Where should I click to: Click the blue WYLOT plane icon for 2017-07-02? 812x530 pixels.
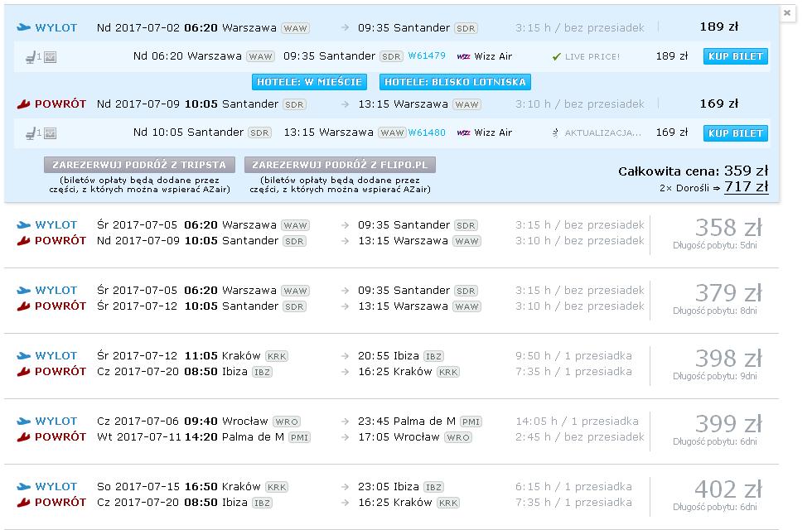pyautogui.click(x=24, y=27)
